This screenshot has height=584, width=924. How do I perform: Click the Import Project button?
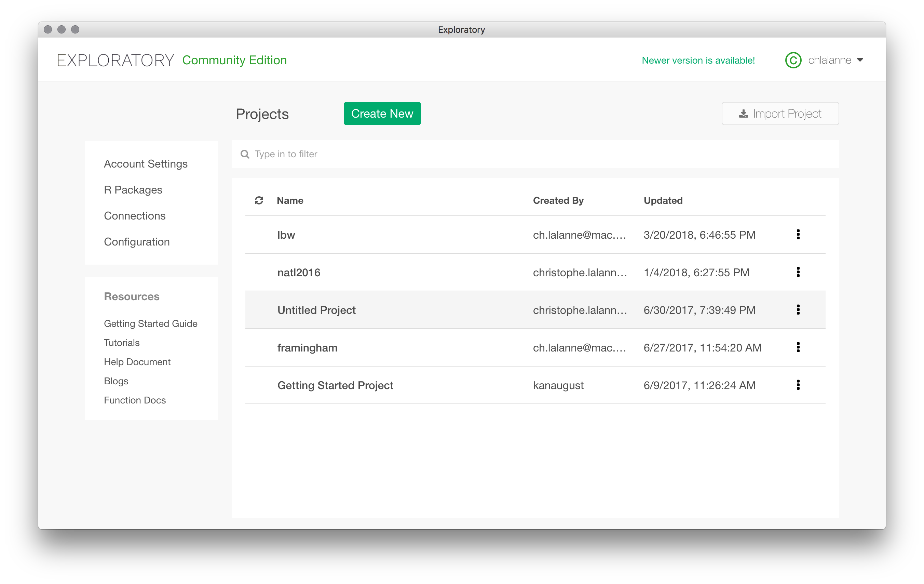[x=780, y=114]
